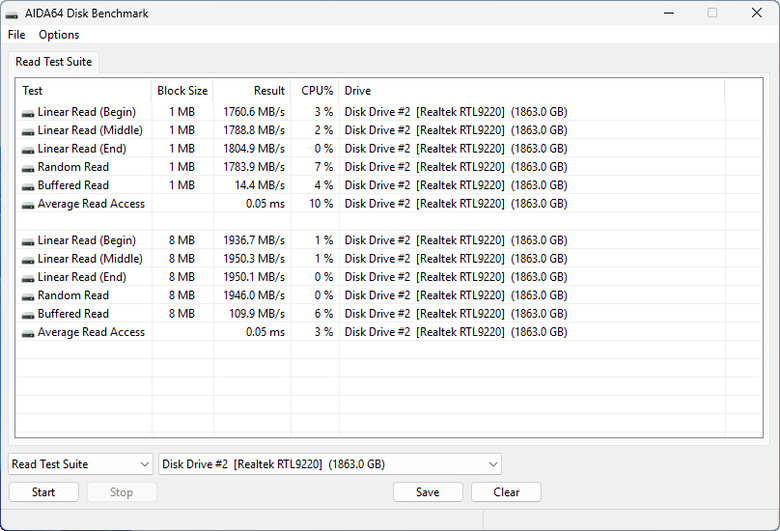
Task: Close the AIDA64 Disk Benchmark window
Action: click(757, 13)
